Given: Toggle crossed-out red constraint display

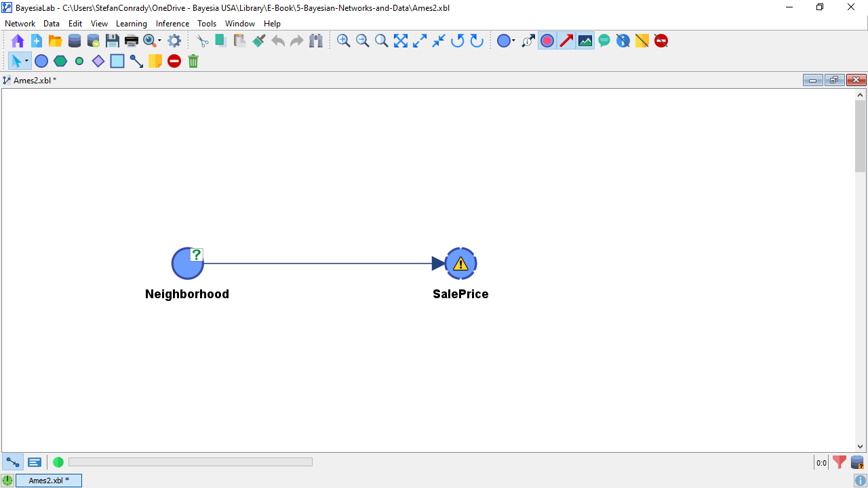Looking at the screenshot, I should [661, 41].
